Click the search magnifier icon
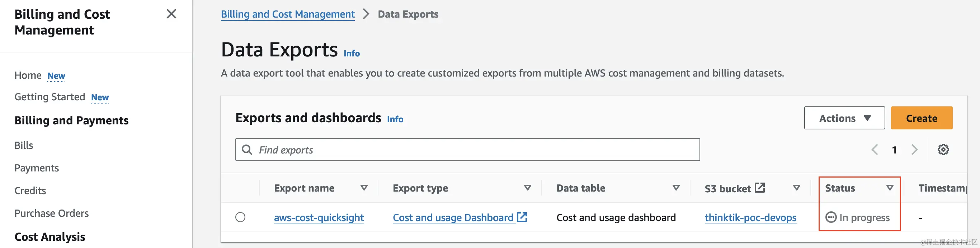The width and height of the screenshot is (980, 248). coord(247,150)
